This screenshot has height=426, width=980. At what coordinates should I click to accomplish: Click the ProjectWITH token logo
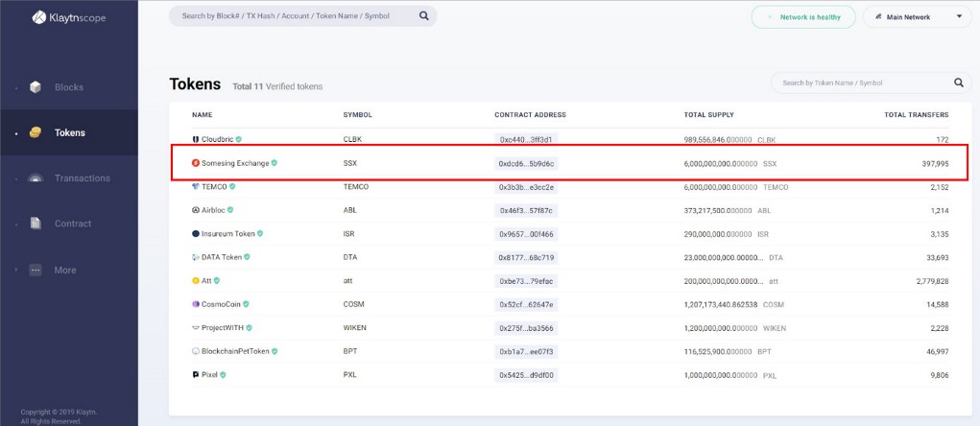196,327
